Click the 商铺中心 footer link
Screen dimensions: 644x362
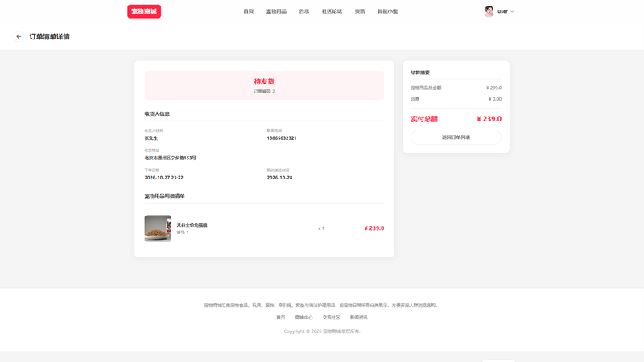(x=303, y=318)
